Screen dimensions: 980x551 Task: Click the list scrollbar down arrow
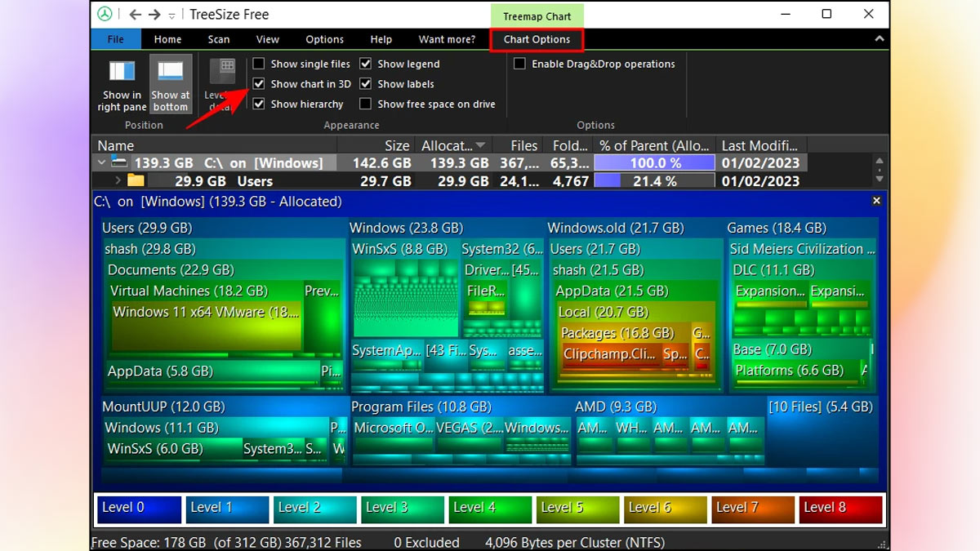coord(880,179)
